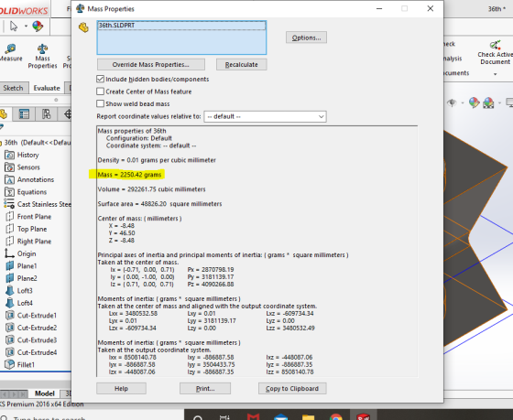Click the Recalculate button
Screen dimensions: 513x420
242,64
